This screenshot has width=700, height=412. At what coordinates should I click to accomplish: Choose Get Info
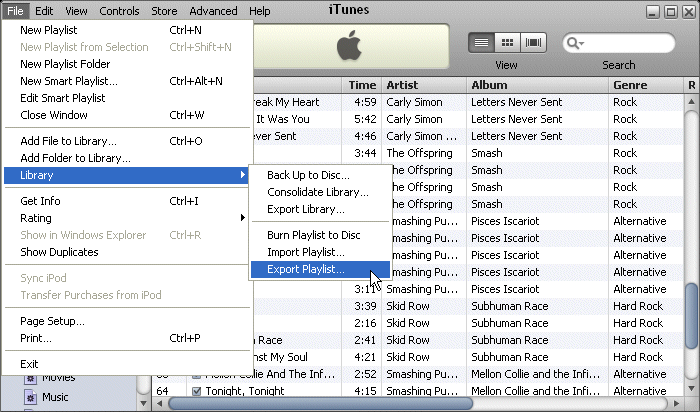127,201
